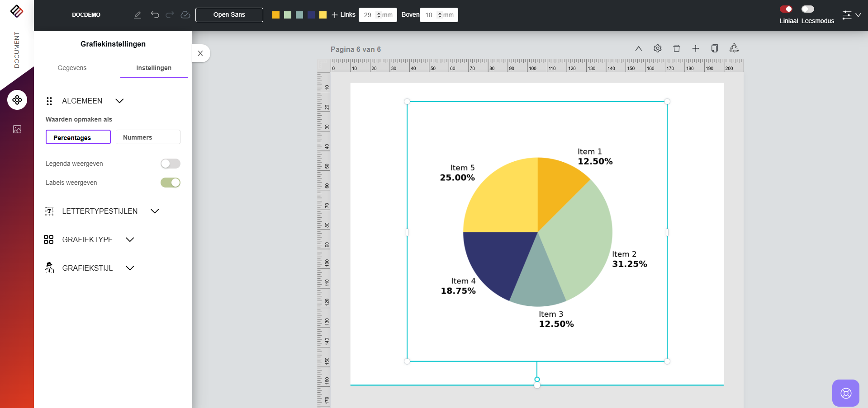
Task: Enable Leesmodus toggle
Action: [x=807, y=9]
